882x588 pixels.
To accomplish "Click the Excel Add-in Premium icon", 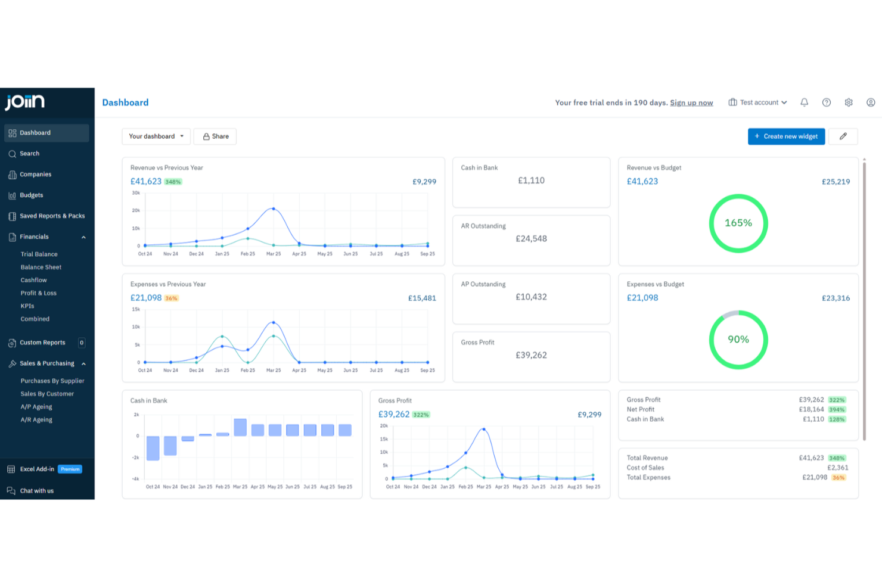I will pyautogui.click(x=12, y=469).
